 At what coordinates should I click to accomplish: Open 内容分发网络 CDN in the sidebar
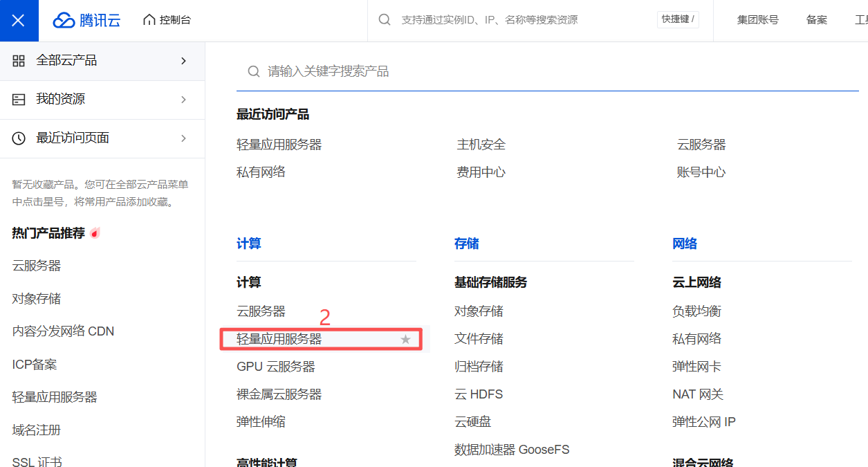pos(63,331)
